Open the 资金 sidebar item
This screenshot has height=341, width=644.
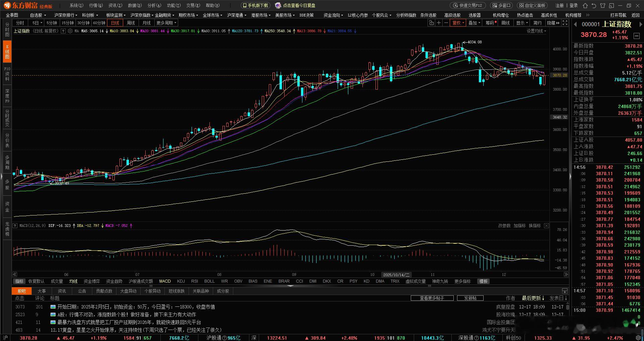point(7,206)
